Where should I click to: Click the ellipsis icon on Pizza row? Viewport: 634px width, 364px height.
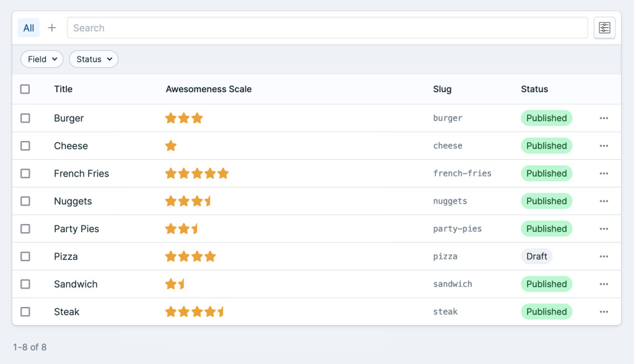(x=604, y=257)
